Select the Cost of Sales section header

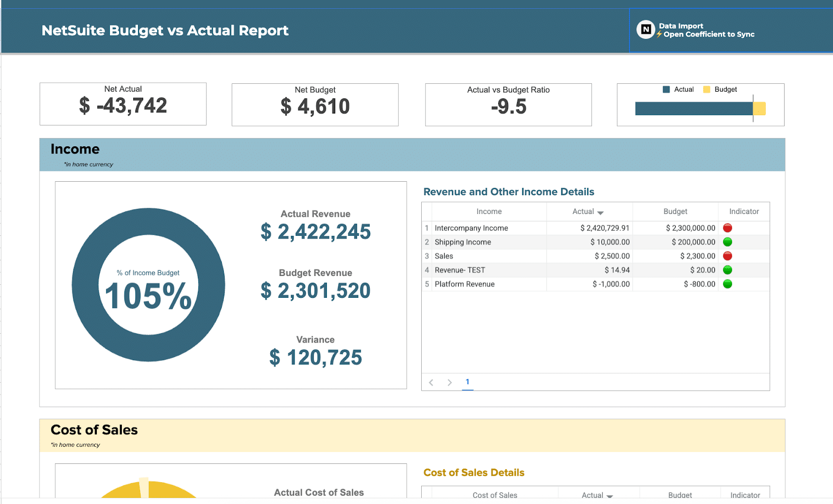pos(94,430)
